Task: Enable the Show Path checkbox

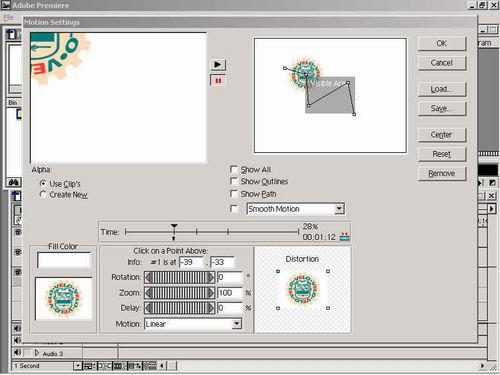Action: [234, 194]
